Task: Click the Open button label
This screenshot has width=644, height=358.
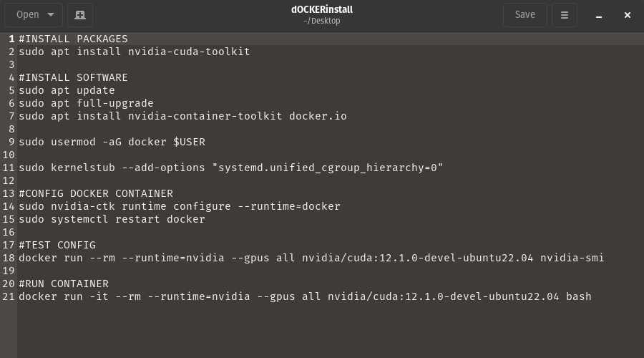Action: pos(27,14)
